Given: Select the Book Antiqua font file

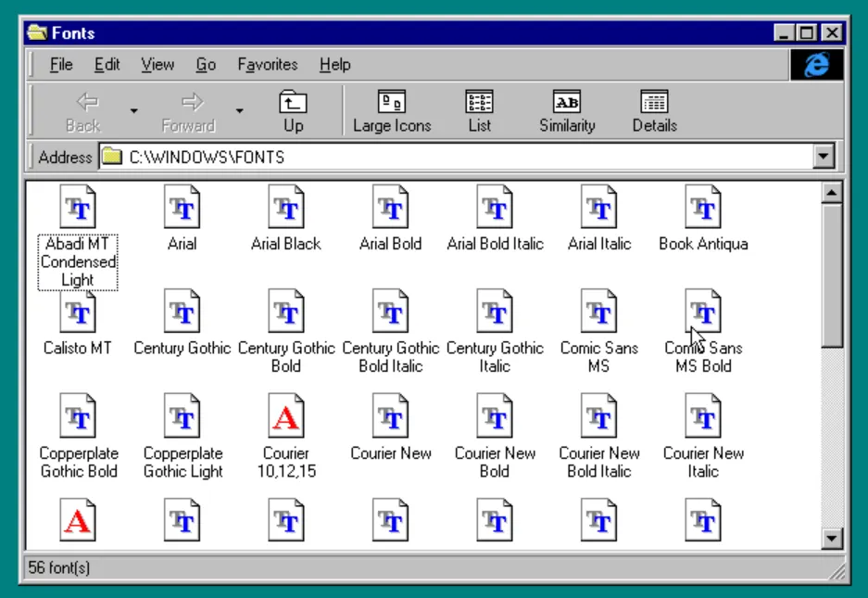Looking at the screenshot, I should coord(703,207).
